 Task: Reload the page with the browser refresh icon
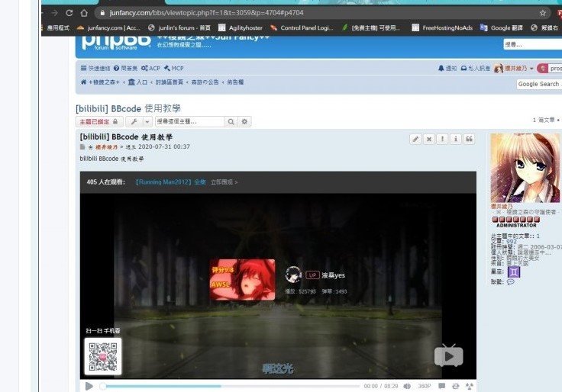pyautogui.click(x=69, y=13)
